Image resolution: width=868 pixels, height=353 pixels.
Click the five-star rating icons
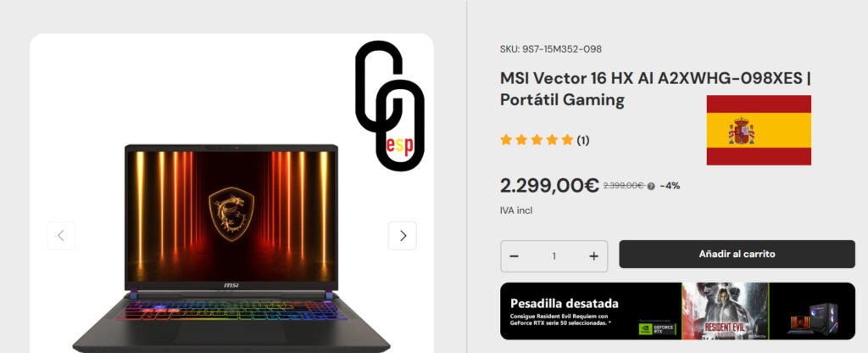tap(537, 140)
